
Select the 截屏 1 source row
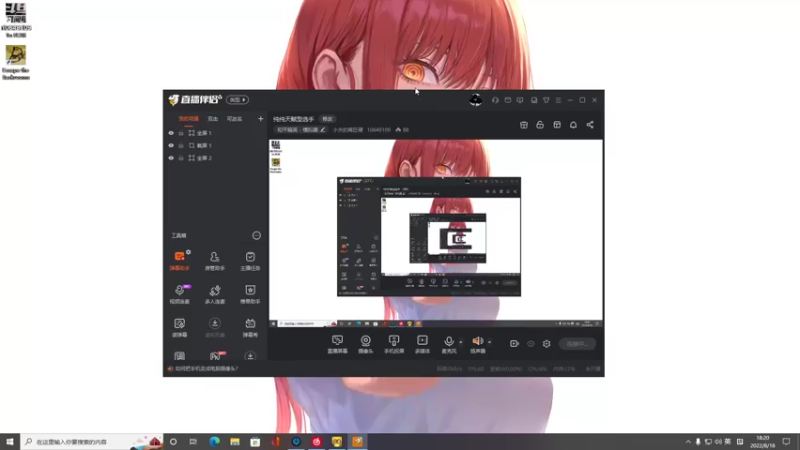pos(216,145)
